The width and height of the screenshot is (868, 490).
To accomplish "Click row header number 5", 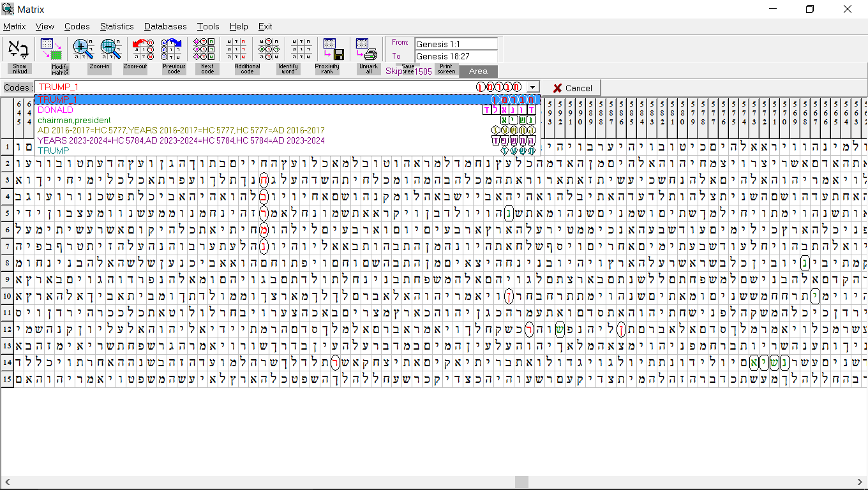I will tap(6, 213).
